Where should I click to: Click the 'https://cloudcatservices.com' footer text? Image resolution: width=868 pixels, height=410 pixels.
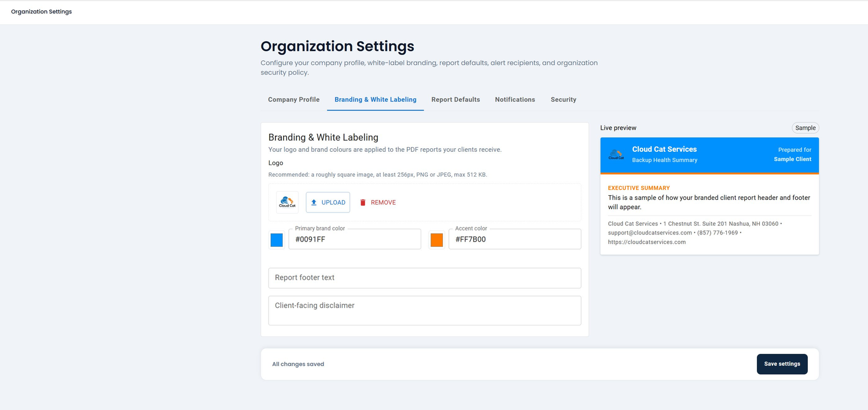(x=647, y=242)
